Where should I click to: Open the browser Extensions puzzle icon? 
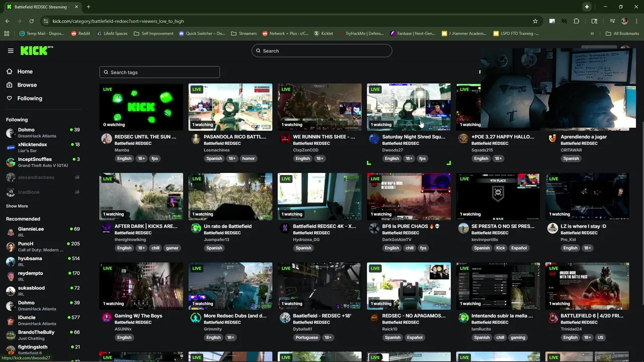pos(577,21)
